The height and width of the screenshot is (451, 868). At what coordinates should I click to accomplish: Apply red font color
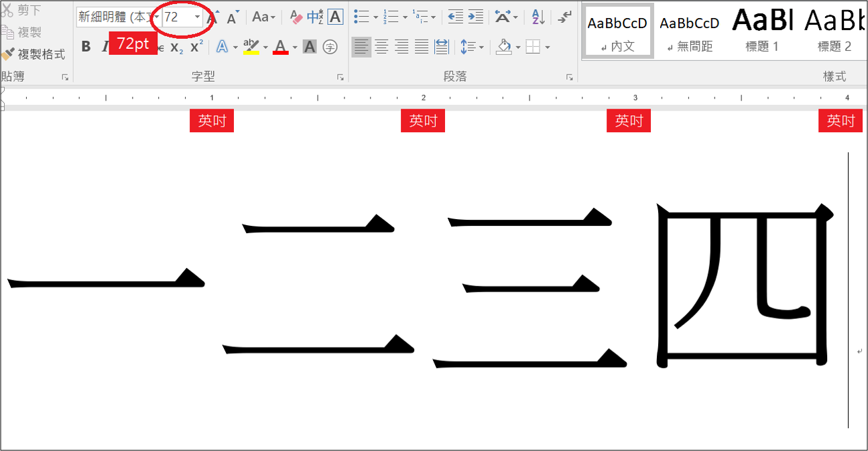(281, 47)
